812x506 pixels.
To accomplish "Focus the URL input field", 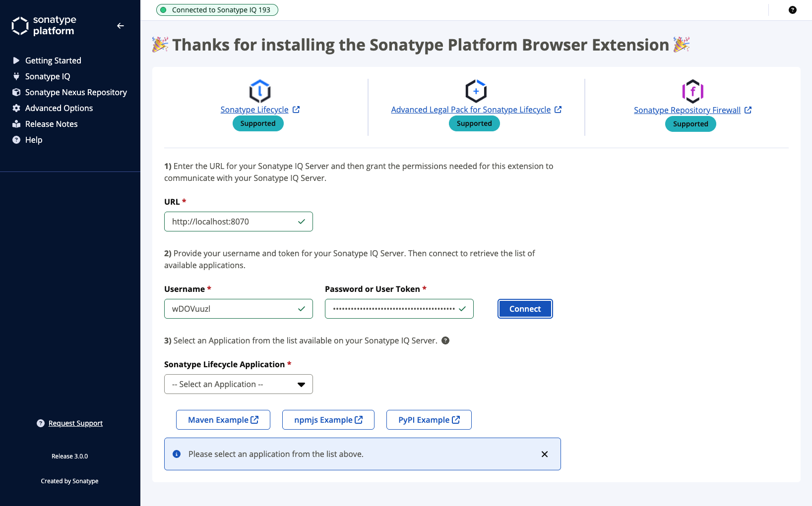I will (239, 222).
